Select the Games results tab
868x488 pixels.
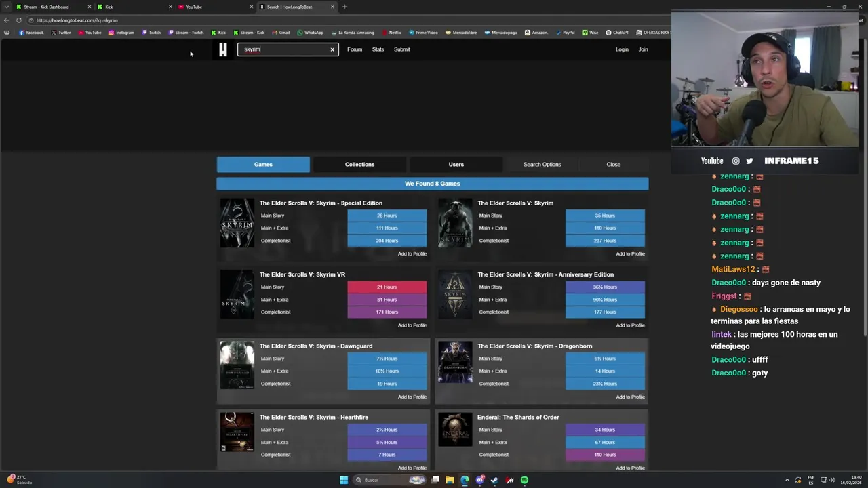pos(263,165)
